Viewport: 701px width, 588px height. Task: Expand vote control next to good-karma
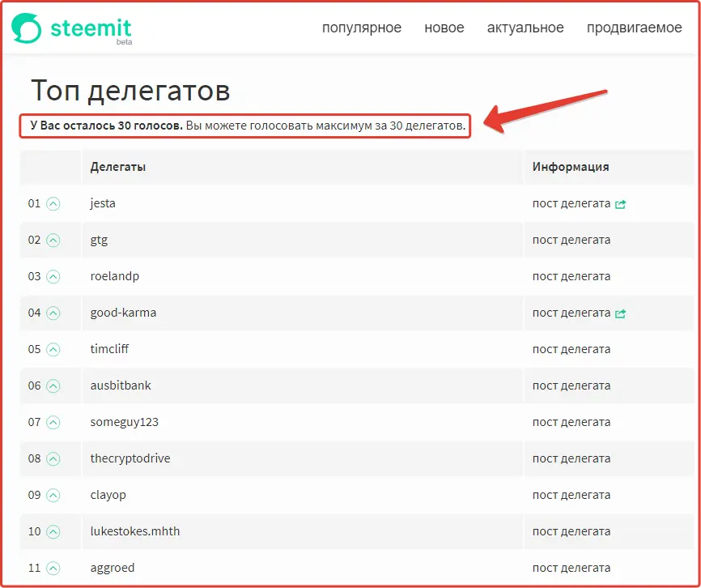coord(52,313)
